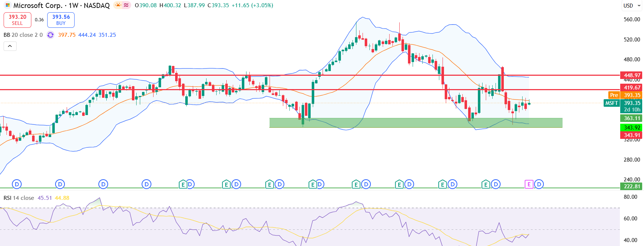Screen dimensions: 644x246
Task: Select the BB 20 close indicator label
Action: pyautogui.click(x=23, y=35)
